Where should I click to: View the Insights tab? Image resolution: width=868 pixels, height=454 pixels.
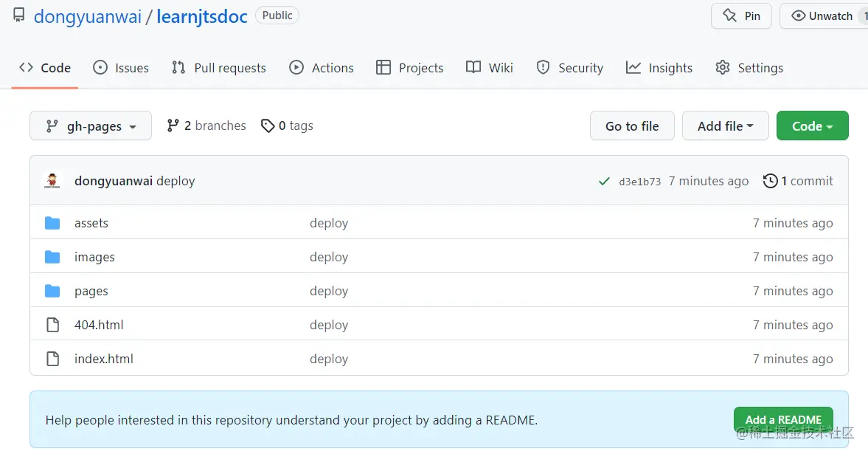coord(659,68)
